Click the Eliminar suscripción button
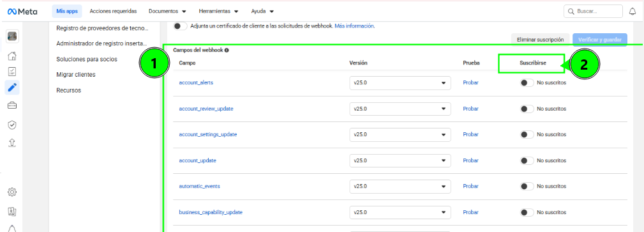 [x=540, y=40]
